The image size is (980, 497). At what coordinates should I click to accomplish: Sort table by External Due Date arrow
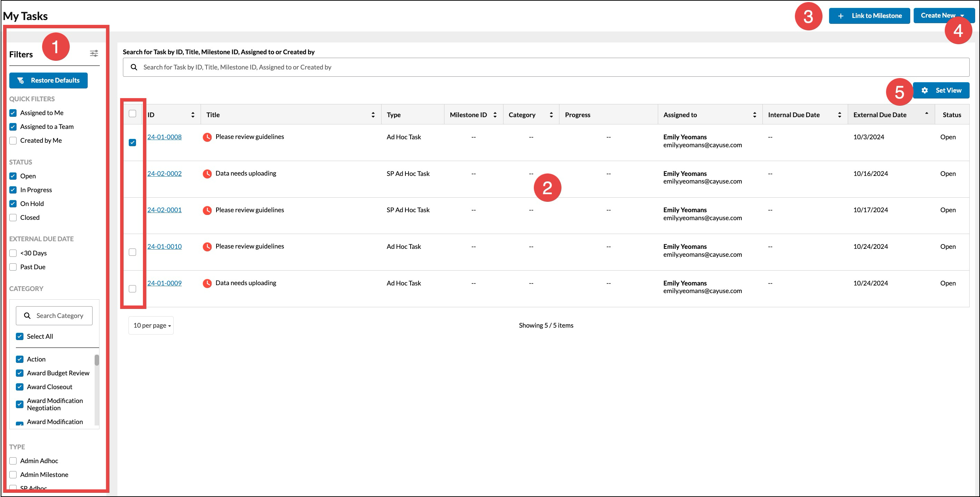(927, 113)
